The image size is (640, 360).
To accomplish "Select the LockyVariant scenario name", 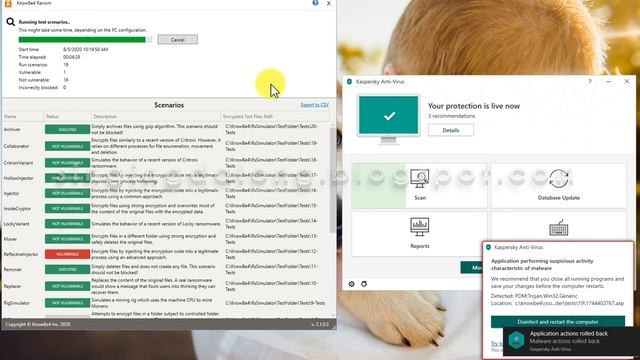I will tap(17, 224).
